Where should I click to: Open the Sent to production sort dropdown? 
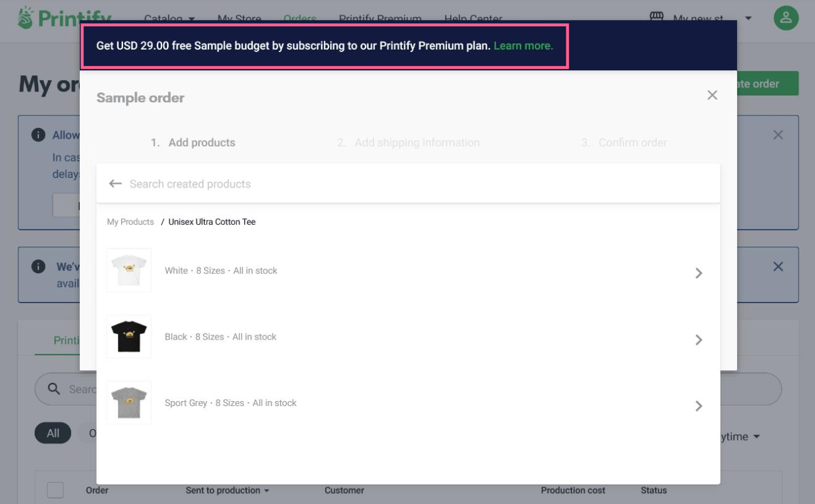click(x=229, y=490)
